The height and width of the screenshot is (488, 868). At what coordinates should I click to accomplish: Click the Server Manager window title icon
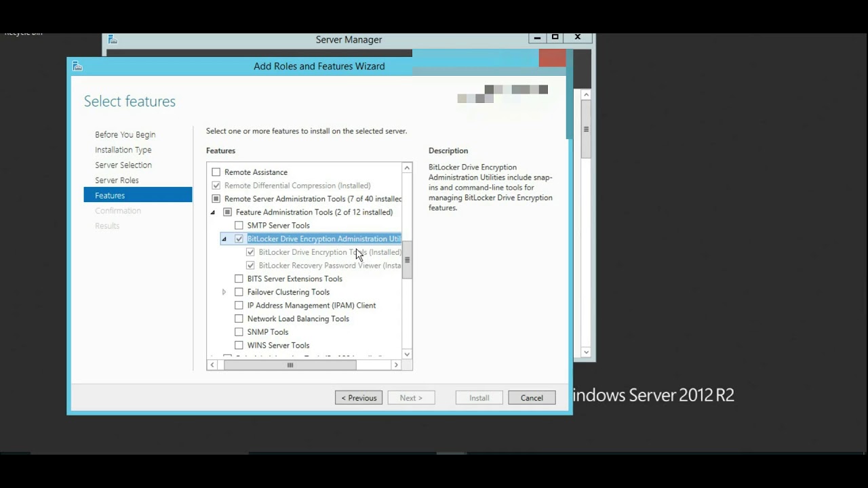click(x=113, y=40)
